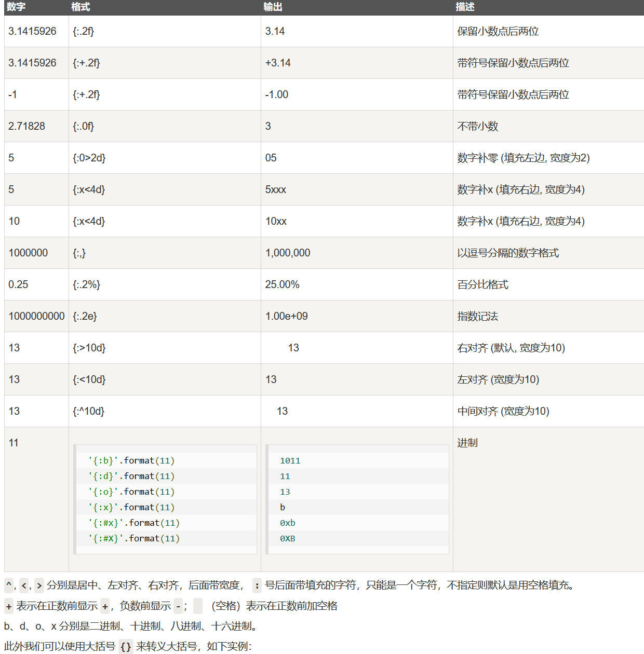Click the text 此外我们可以使用大括号

click(60, 646)
